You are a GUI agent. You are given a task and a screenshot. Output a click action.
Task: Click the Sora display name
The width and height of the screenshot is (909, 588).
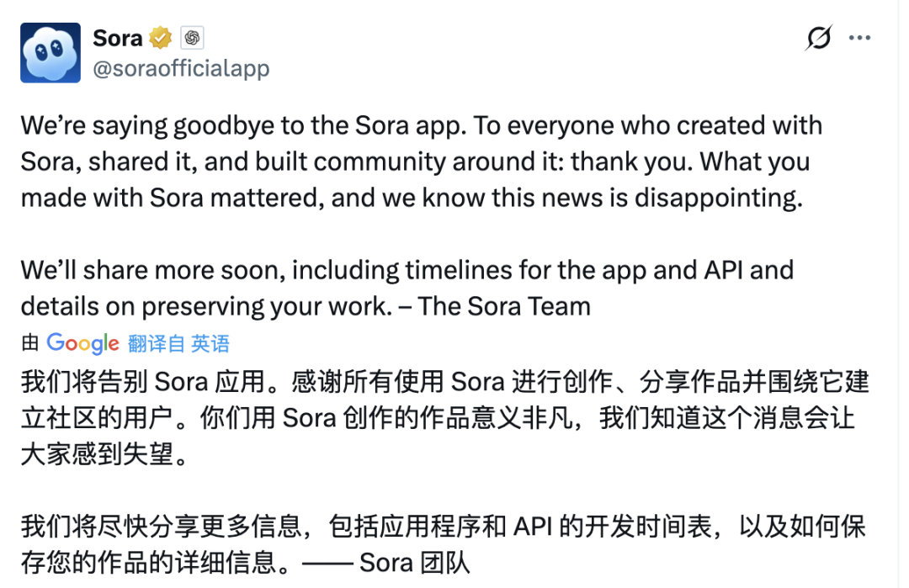(120, 37)
